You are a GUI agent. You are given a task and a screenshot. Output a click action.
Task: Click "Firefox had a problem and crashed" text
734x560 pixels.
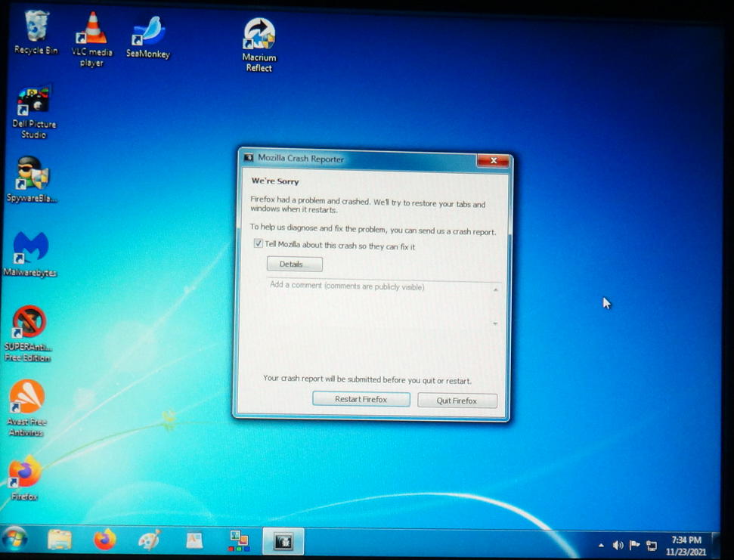coord(367,205)
